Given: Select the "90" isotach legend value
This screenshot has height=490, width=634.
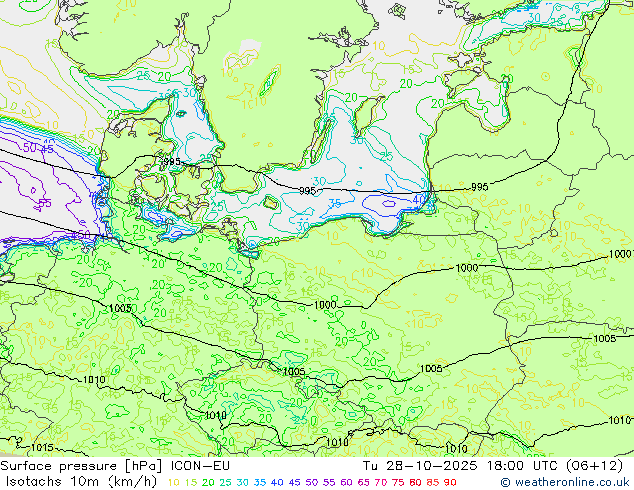Looking at the screenshot, I should coord(450,482).
